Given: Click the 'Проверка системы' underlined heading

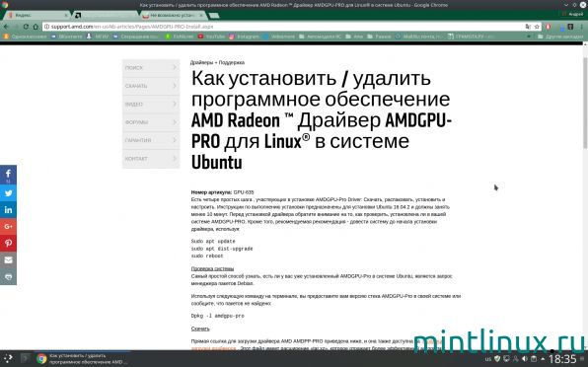Looking at the screenshot, I should click(213, 268).
